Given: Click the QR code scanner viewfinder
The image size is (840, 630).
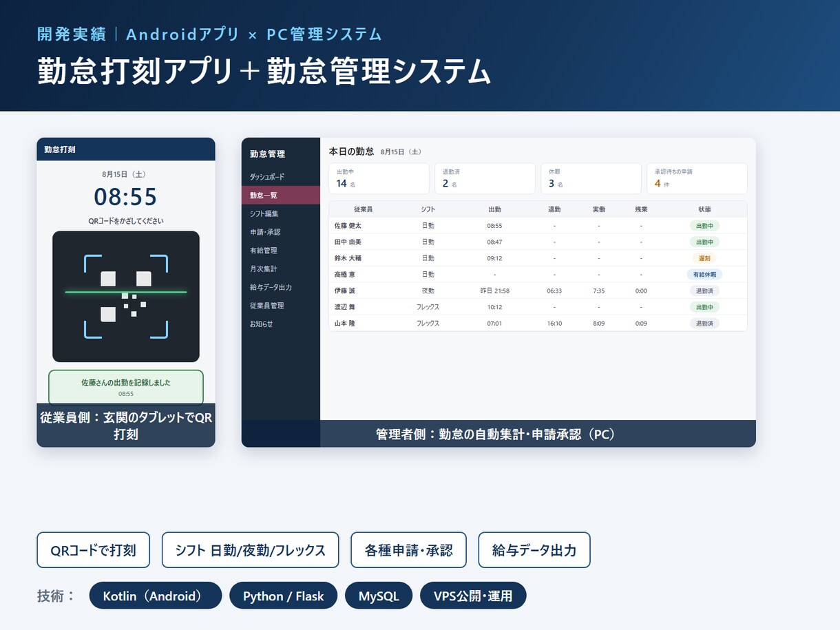Looking at the screenshot, I should point(126,296).
